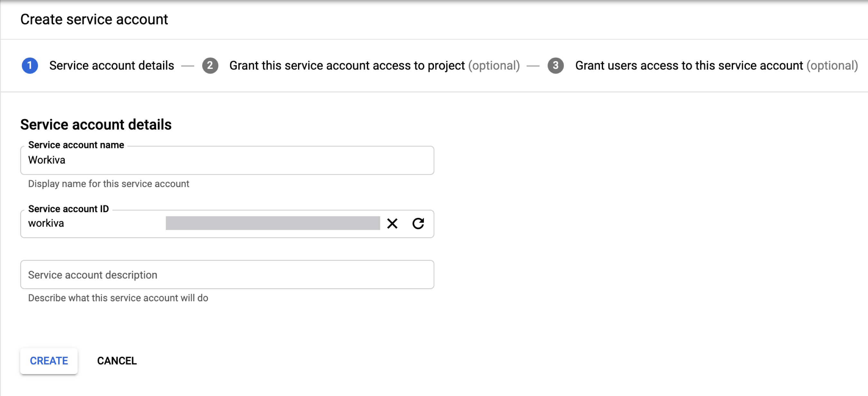Viewport: 868px width, 396px height.
Task: Click the grey masked domain in the ID field
Action: [273, 223]
